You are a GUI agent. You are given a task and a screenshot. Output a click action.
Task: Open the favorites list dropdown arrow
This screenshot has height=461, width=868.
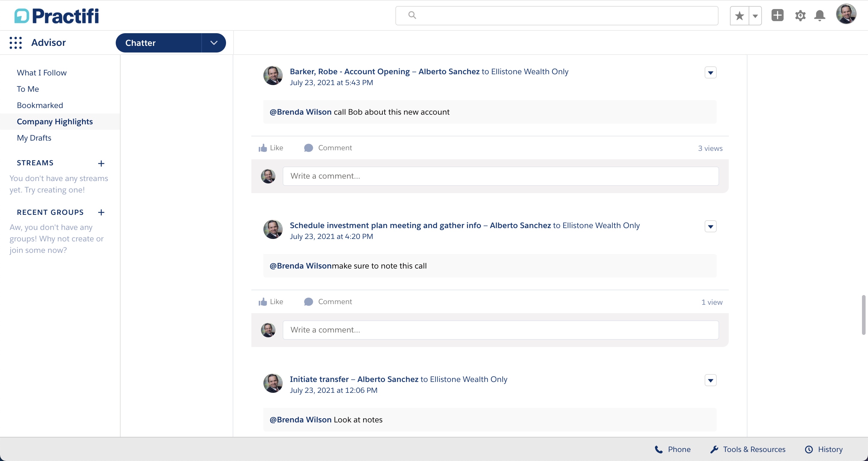coord(755,16)
